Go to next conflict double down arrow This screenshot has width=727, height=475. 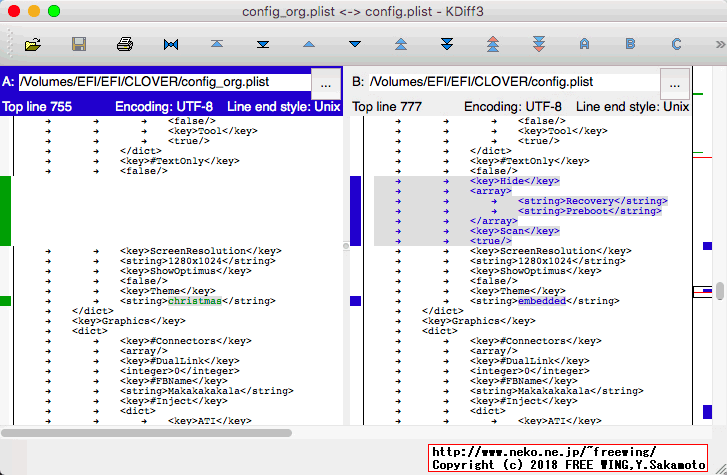447,44
